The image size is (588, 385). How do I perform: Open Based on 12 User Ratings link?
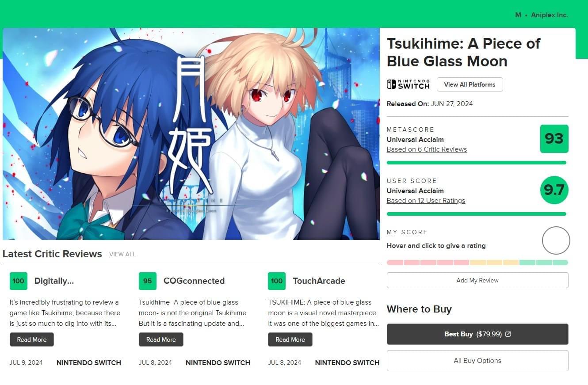click(x=426, y=201)
